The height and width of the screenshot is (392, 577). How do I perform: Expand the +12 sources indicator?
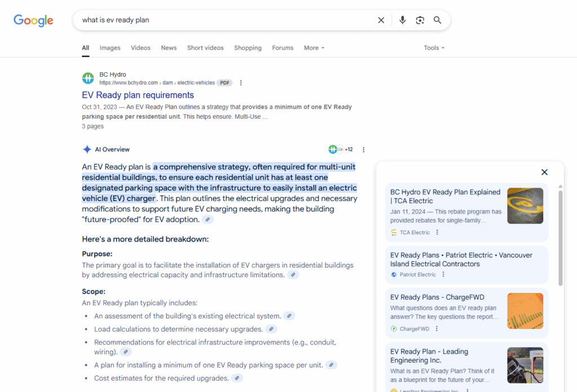pos(340,149)
